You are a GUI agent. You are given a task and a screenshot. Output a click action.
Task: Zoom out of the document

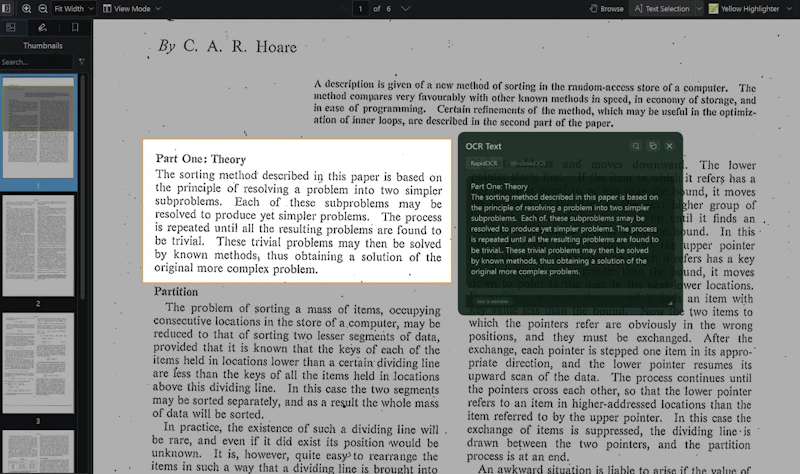(x=43, y=9)
